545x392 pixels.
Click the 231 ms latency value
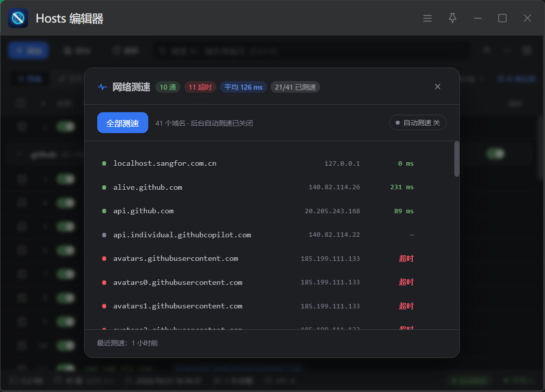click(x=402, y=187)
